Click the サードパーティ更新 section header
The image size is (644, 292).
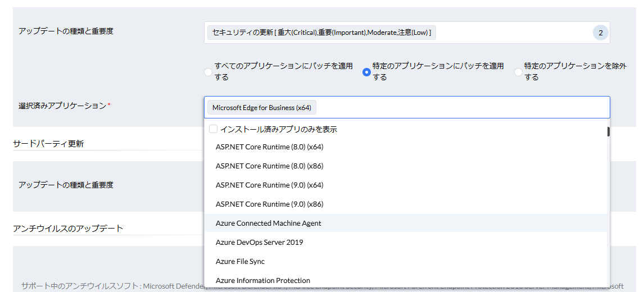(x=48, y=144)
